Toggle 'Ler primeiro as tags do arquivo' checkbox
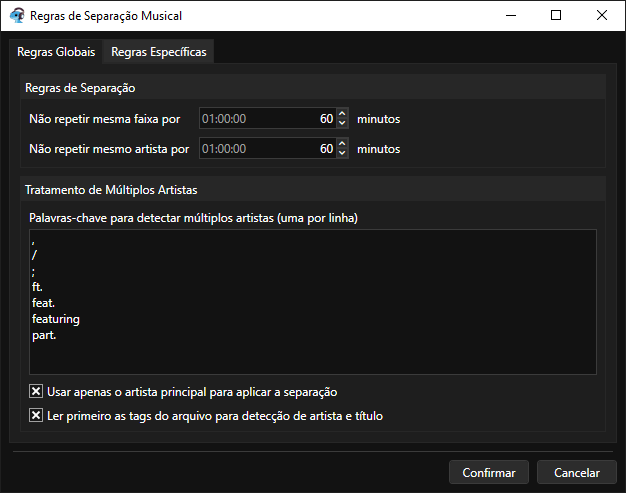This screenshot has height=493, width=626. 36,416
